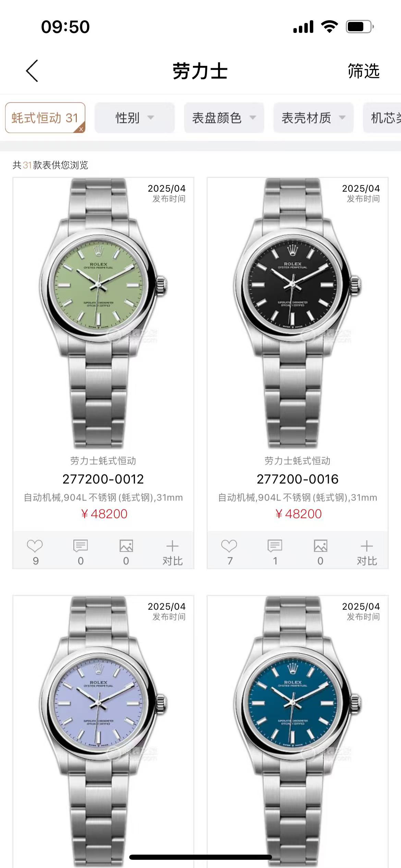The image size is (401, 868).
Task: Open the 筛选 filter panel
Action: 364,71
